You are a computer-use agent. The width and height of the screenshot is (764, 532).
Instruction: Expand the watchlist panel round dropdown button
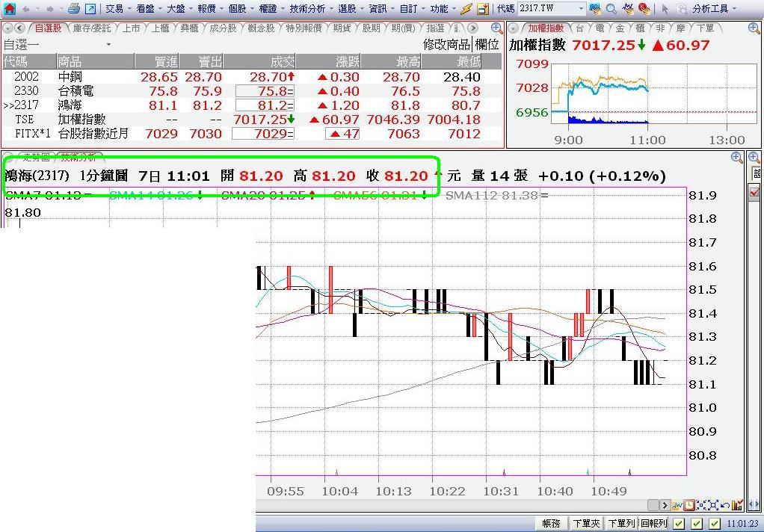pos(8,28)
